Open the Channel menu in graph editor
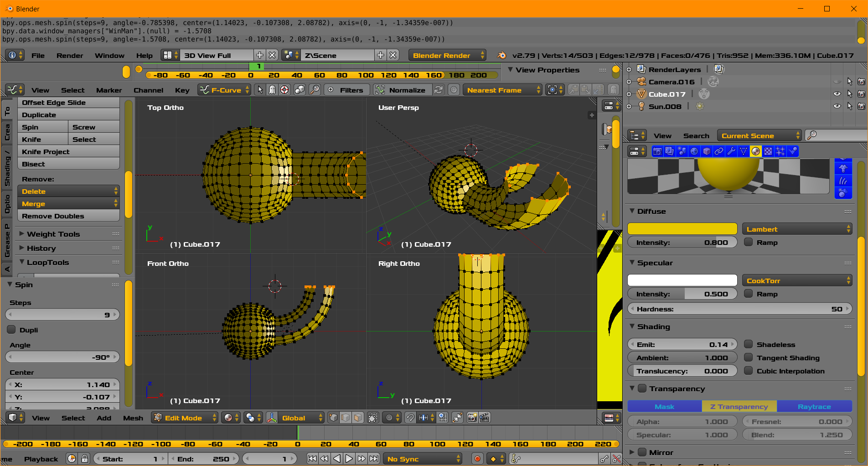 [x=148, y=90]
